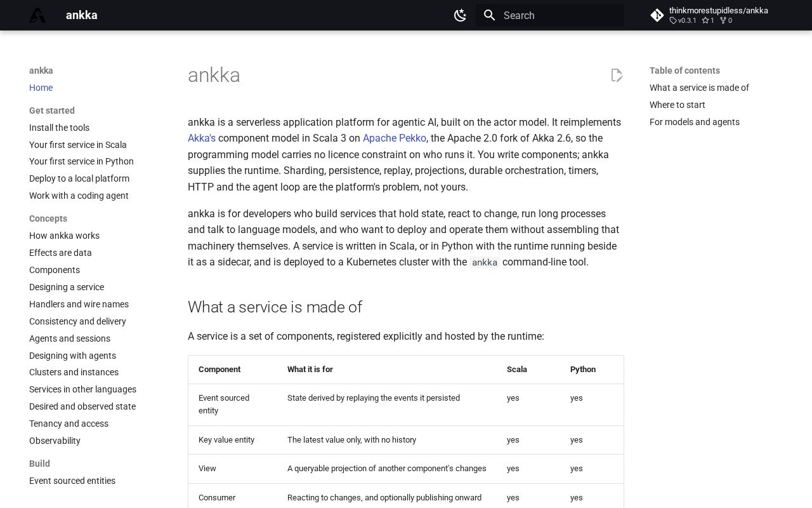Click the ankka logo icon
Screen dimensions: 812x508
[x=37, y=15]
